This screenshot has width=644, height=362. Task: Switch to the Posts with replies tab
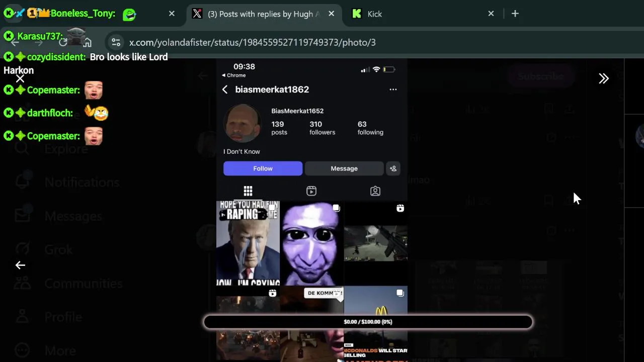coord(264,14)
